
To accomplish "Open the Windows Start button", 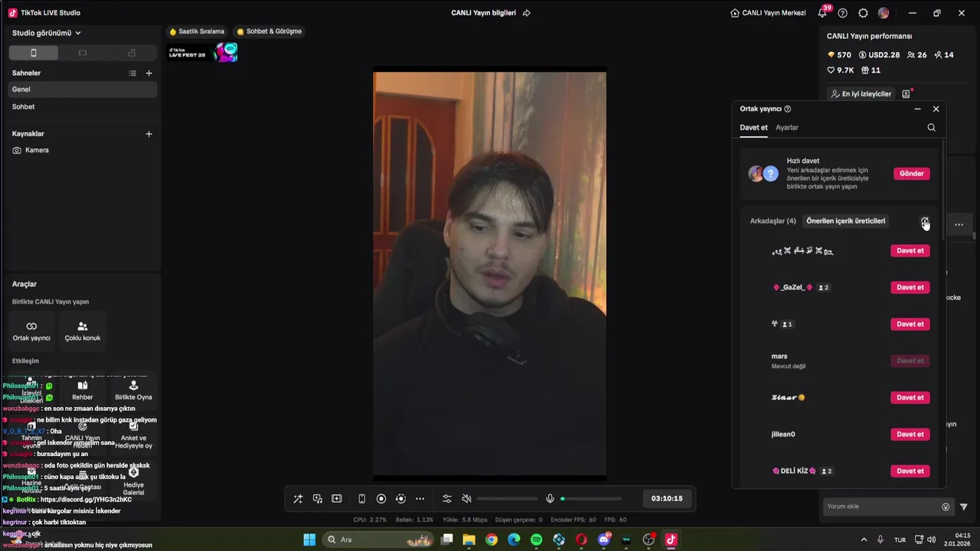I will (x=309, y=540).
